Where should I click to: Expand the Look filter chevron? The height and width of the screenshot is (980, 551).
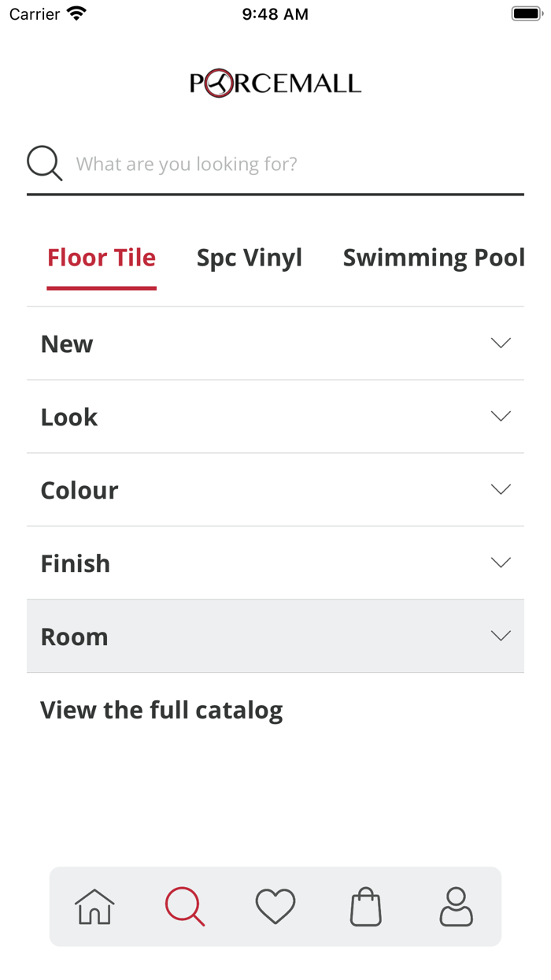(x=501, y=416)
